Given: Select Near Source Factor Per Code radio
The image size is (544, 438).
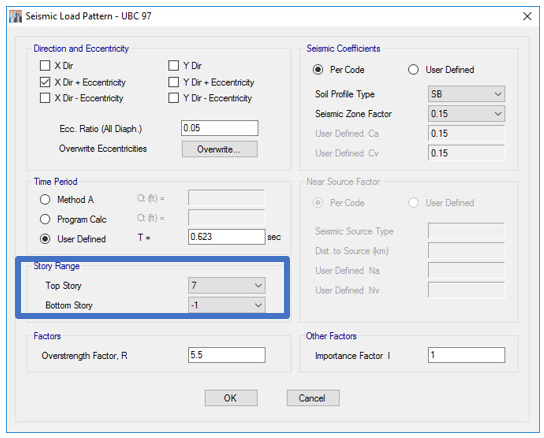Looking at the screenshot, I should point(318,203).
